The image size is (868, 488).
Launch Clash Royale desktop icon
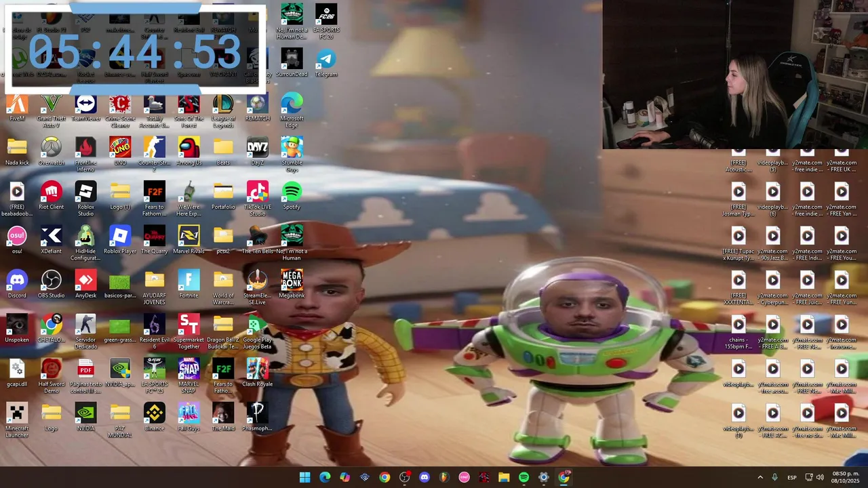tap(258, 373)
